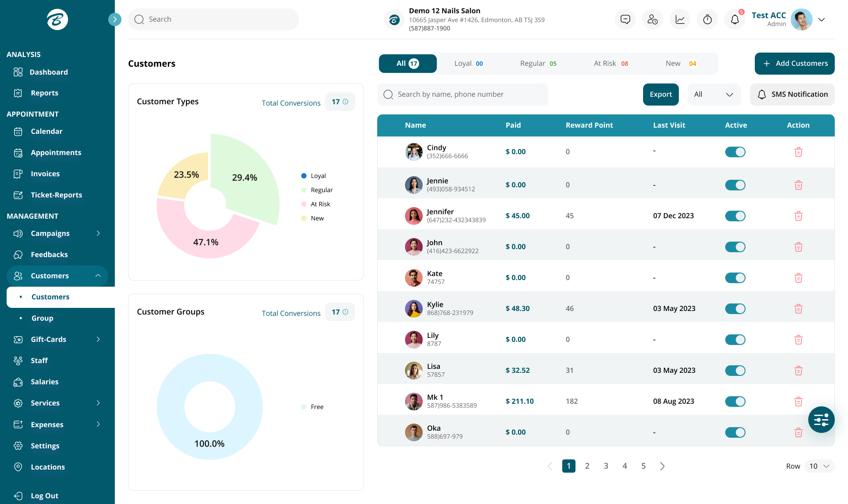Viewport: 848px width, 504px height.
Task: Open the Staff management icon
Action: click(18, 360)
